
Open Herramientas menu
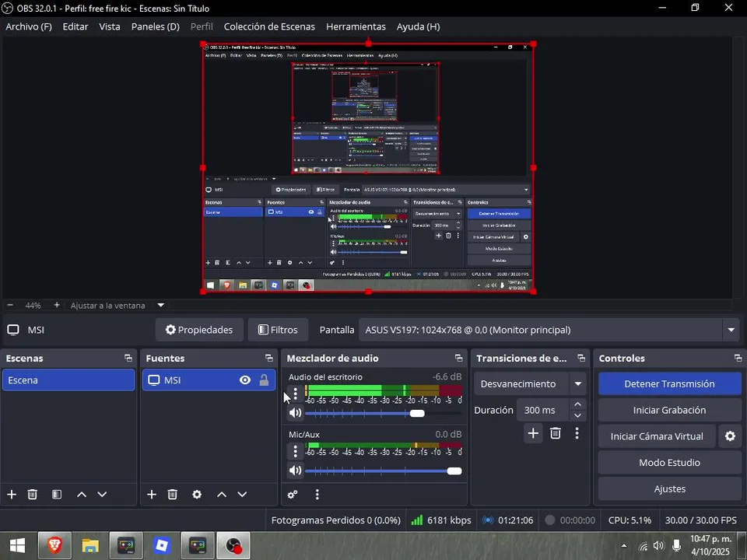point(356,26)
